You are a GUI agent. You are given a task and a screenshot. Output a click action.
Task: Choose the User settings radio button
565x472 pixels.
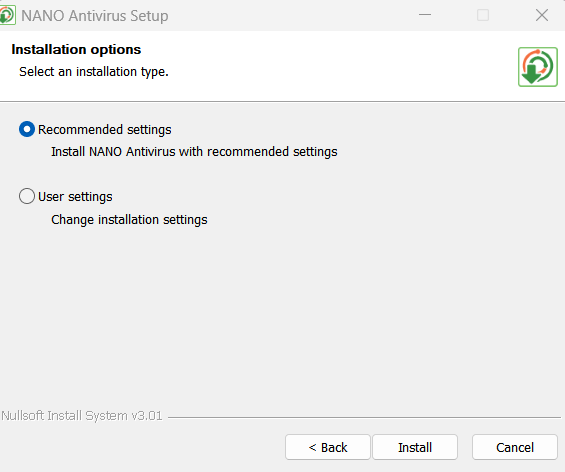(x=27, y=196)
